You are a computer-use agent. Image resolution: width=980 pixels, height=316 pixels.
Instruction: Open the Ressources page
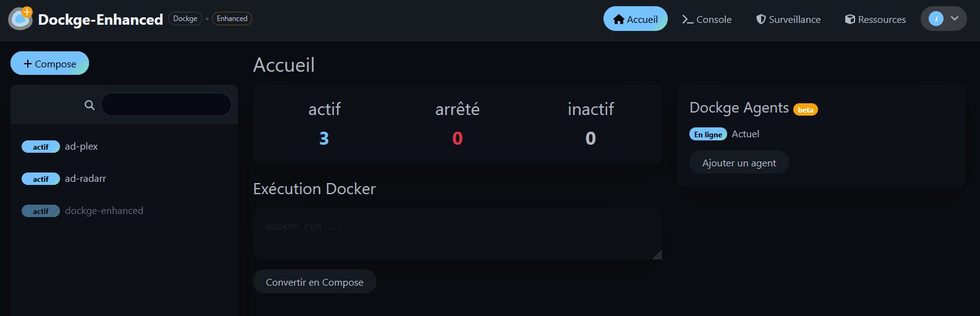875,19
